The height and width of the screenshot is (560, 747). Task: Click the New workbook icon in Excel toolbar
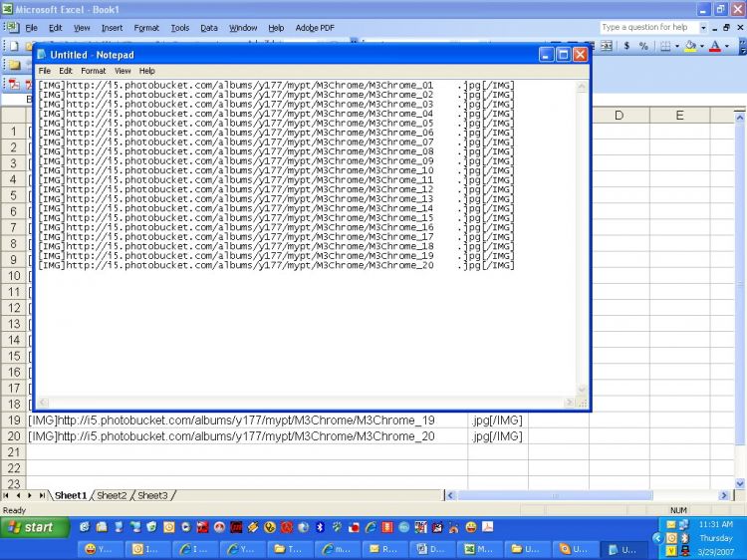[x=14, y=46]
